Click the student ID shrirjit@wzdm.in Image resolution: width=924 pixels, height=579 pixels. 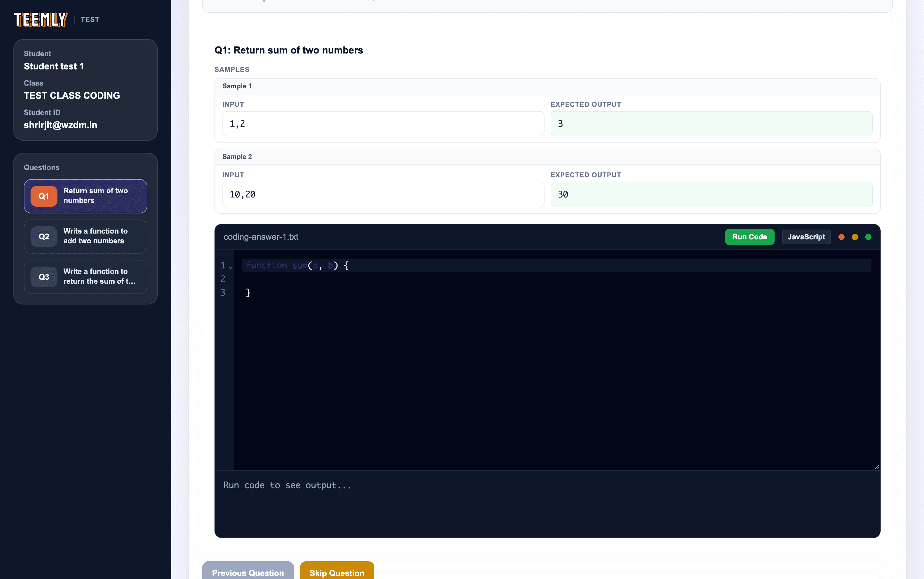(x=61, y=125)
